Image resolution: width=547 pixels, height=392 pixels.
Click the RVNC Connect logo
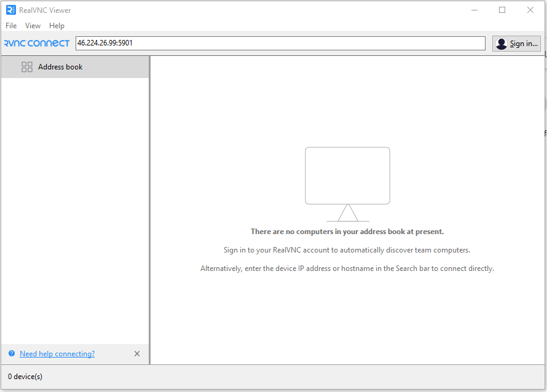(x=37, y=43)
